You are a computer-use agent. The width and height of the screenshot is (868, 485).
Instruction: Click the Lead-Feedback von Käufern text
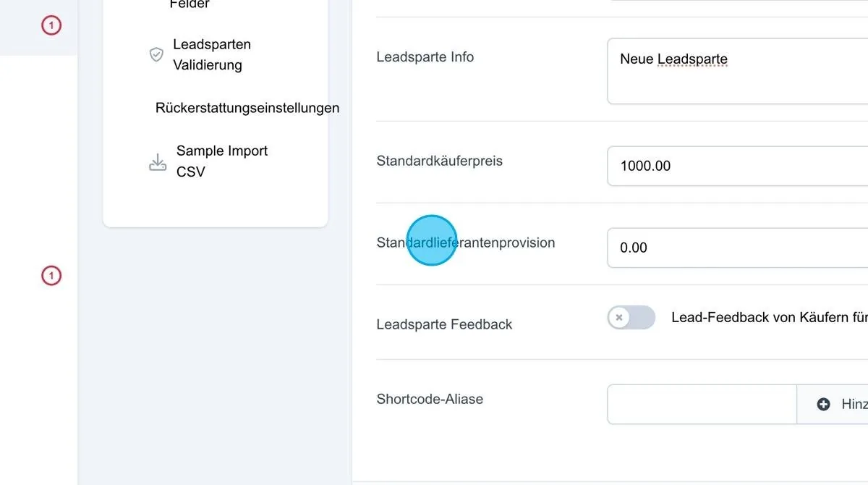(770, 318)
